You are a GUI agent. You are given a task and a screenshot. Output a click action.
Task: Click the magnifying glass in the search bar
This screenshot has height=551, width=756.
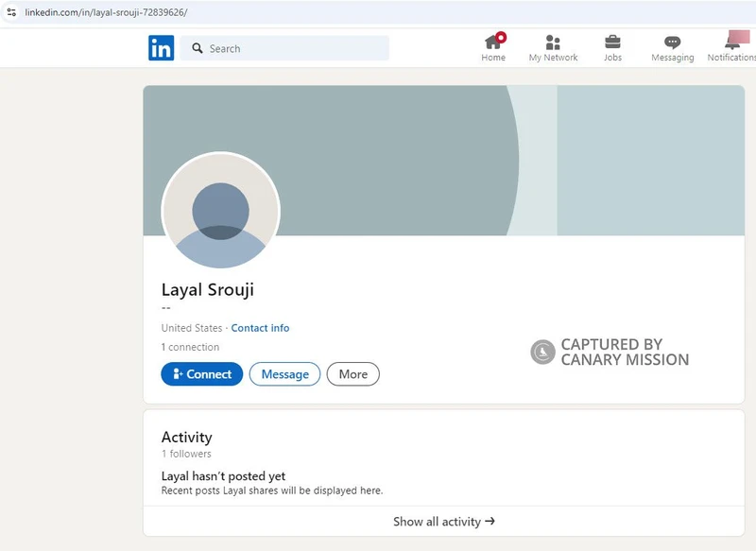[x=196, y=47]
